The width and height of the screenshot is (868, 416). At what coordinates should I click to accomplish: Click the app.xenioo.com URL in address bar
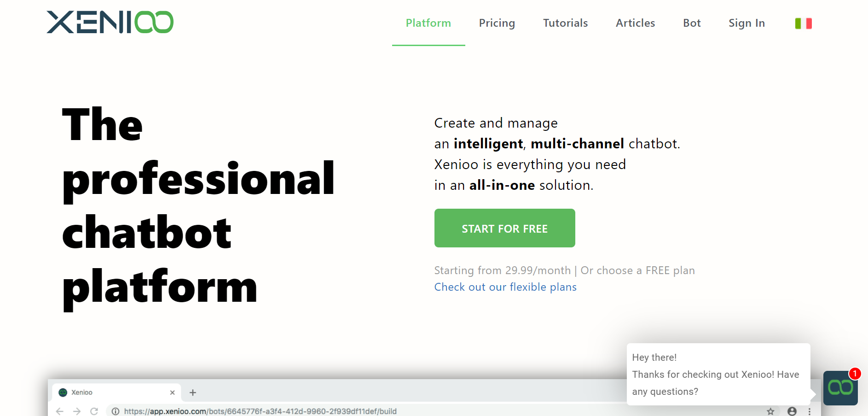tap(260, 411)
